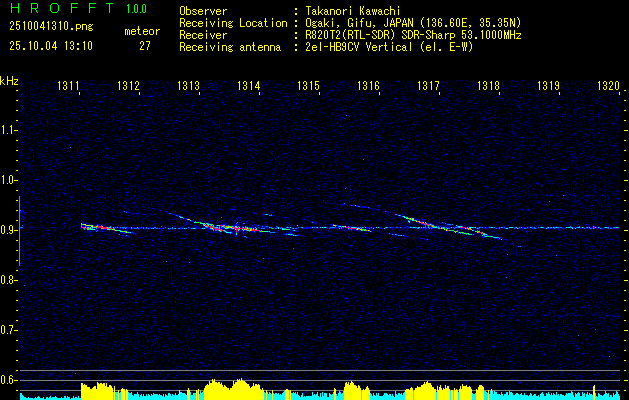Click the 1318 time marker
Screen dimensions: 629x400
pos(489,86)
